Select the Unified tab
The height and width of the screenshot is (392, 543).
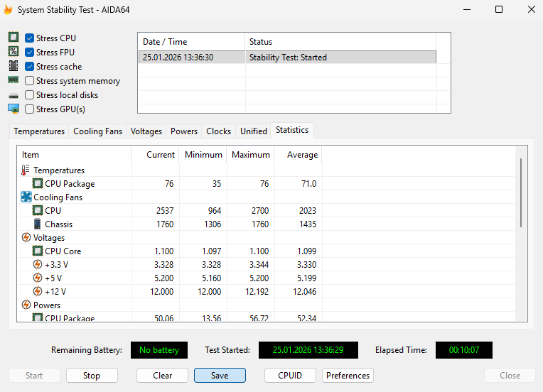254,131
